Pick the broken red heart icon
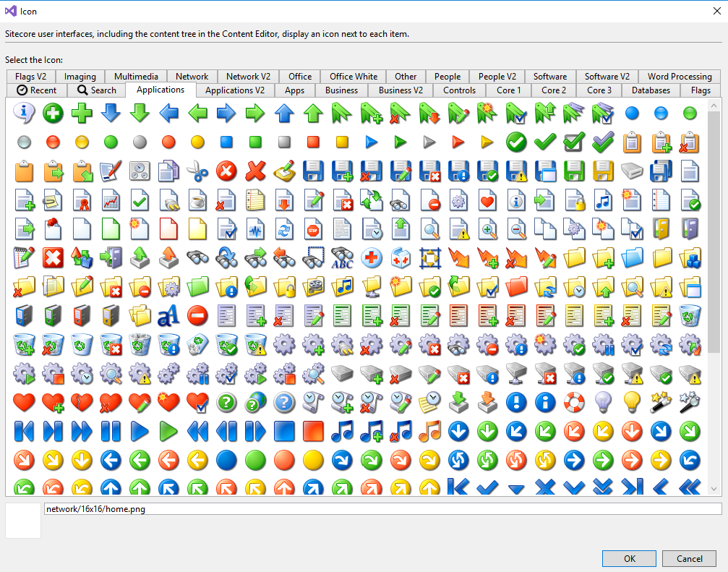The image size is (728, 572). (82, 402)
